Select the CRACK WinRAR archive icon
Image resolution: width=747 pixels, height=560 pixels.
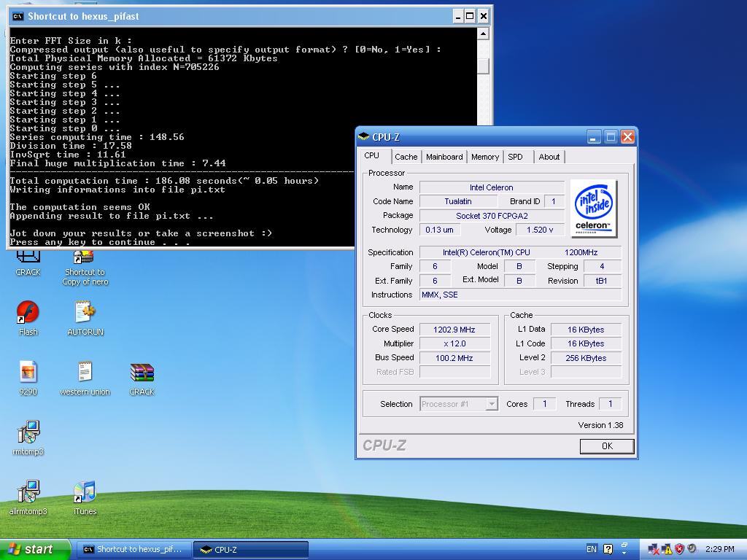click(142, 373)
